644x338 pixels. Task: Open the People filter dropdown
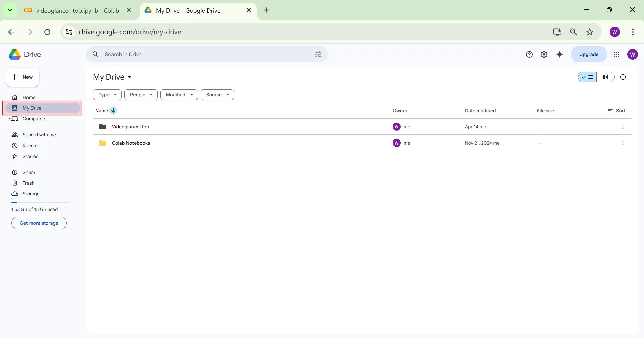[x=141, y=95]
